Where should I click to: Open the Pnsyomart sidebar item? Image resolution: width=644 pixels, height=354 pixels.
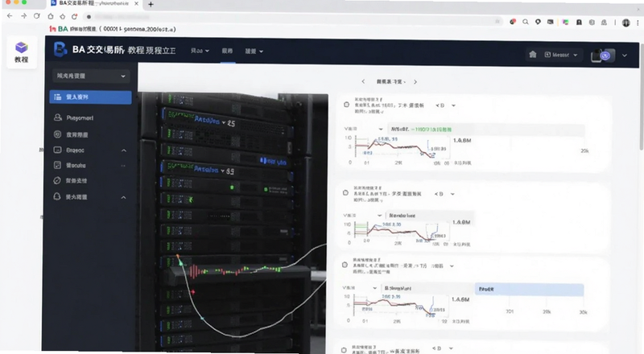80,117
